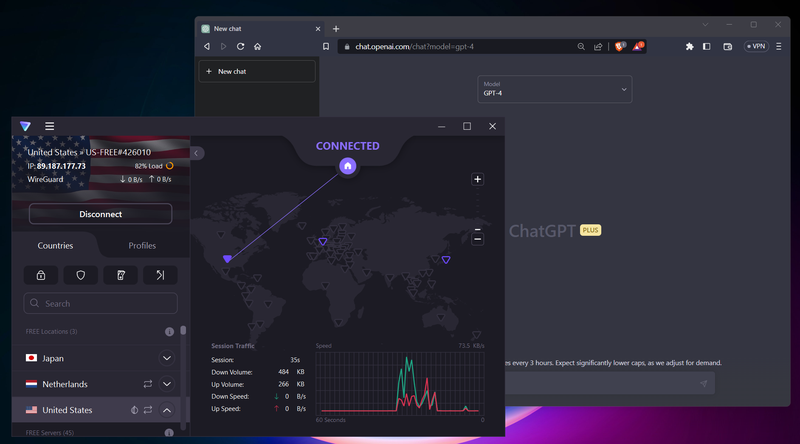Select the United States connected marker
This screenshot has height=444, width=800.
click(228, 259)
